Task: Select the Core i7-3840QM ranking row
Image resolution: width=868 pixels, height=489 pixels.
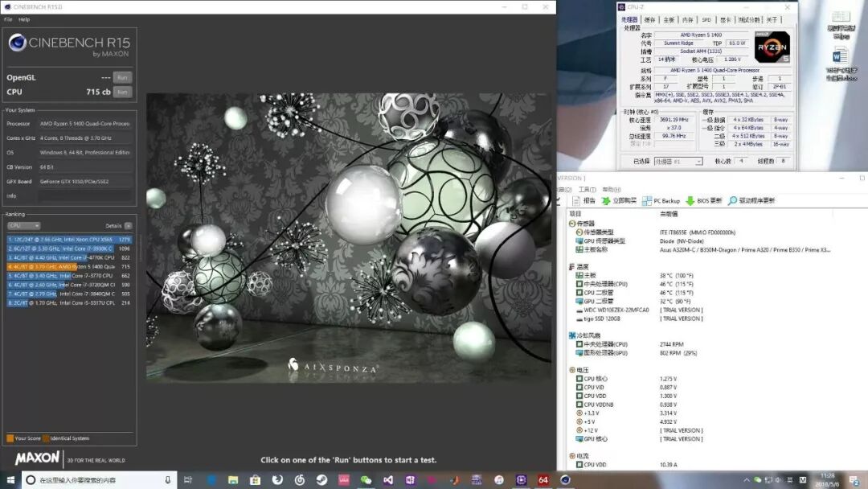Action: point(69,294)
